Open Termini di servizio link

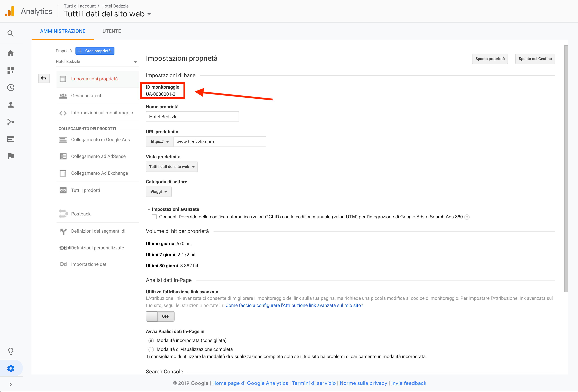[314, 383]
